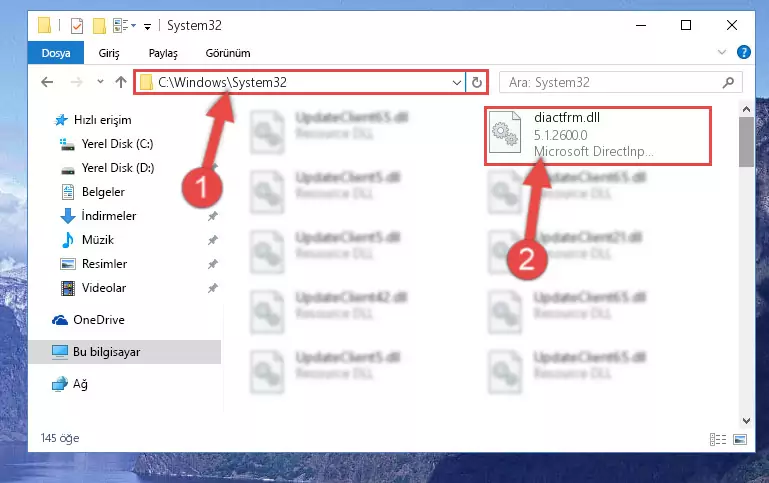The image size is (769, 483).
Task: Switch to details view layout
Action: (x=718, y=439)
